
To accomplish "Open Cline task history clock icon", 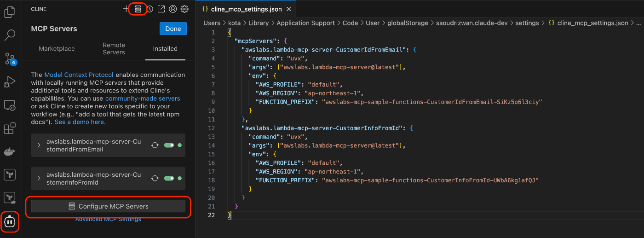I will (149, 9).
